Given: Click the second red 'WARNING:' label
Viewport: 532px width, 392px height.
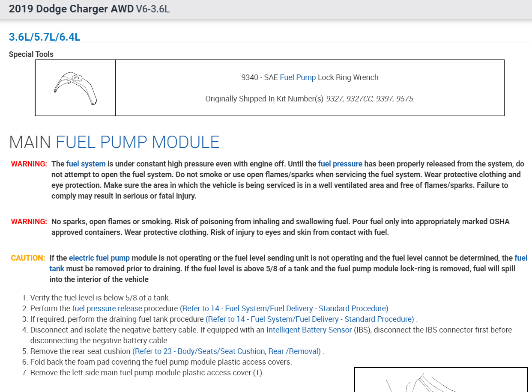Looking at the screenshot, I should tap(29, 222).
